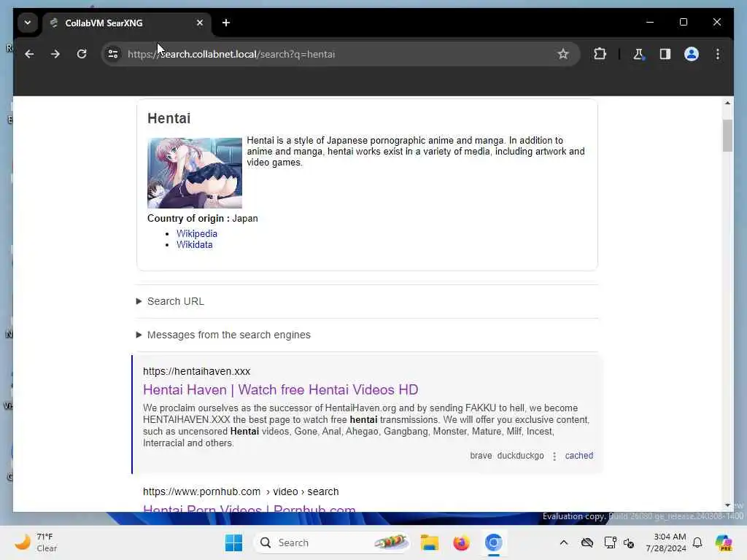Click the scrollbar down arrow
The height and width of the screenshot is (560, 747).
click(x=727, y=505)
